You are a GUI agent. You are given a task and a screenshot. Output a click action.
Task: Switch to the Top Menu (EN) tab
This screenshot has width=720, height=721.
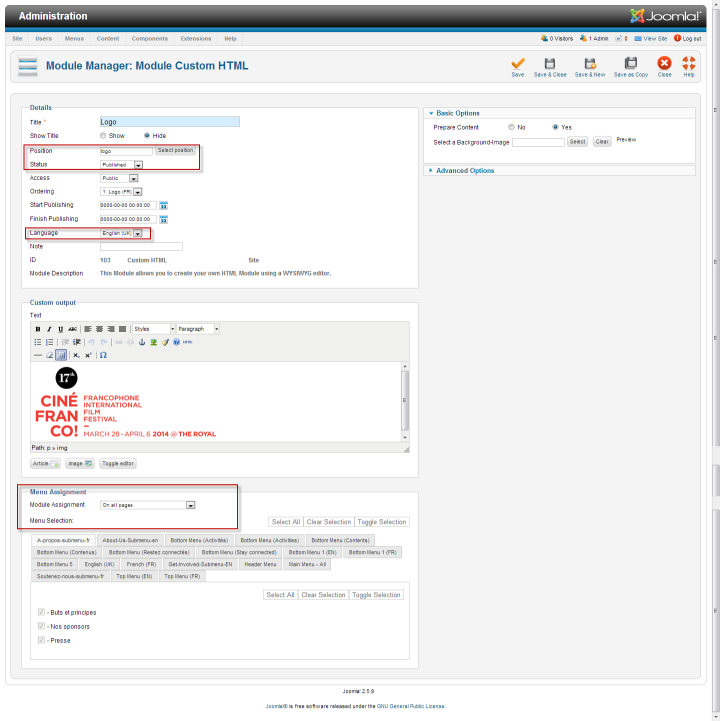pyautogui.click(x=134, y=576)
